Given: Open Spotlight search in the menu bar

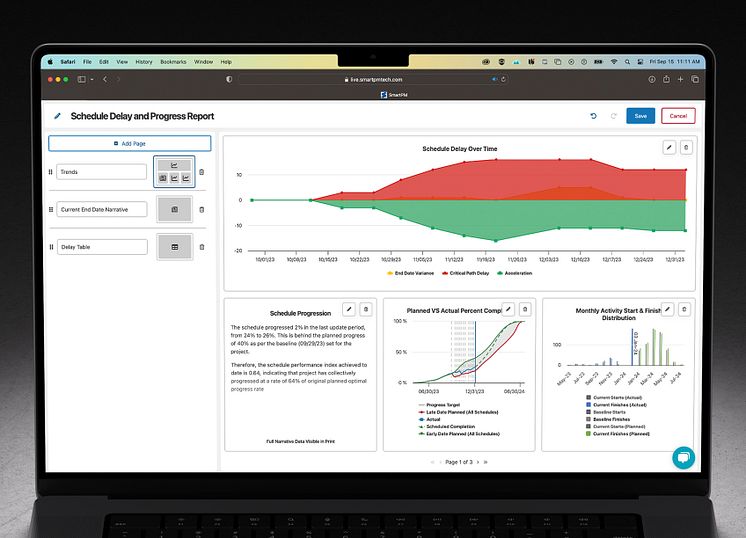Looking at the screenshot, I should (x=628, y=62).
